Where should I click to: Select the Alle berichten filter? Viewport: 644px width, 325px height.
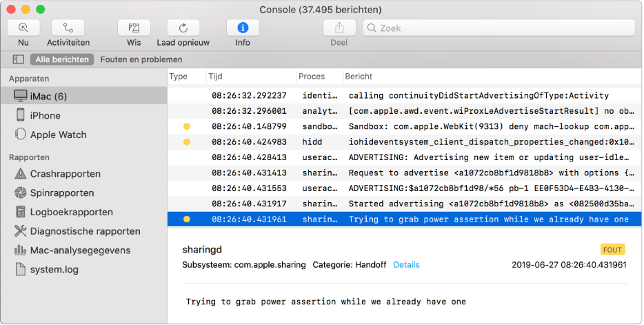(62, 59)
